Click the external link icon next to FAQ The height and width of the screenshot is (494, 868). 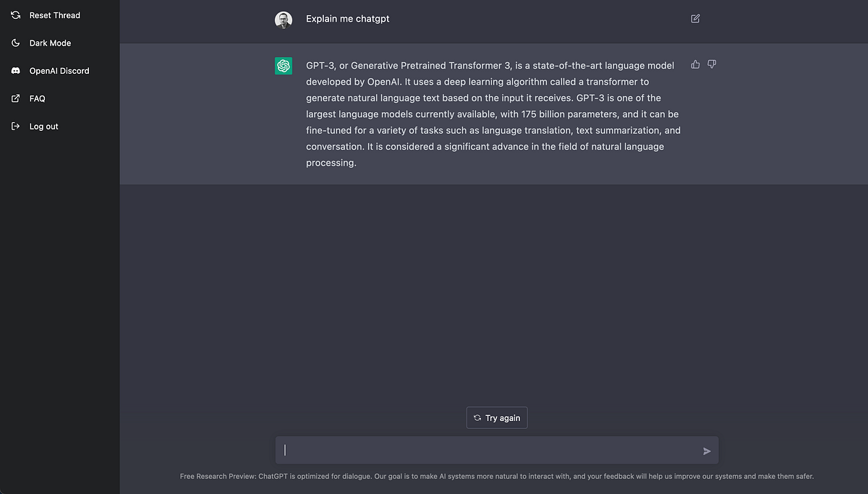[x=16, y=98]
